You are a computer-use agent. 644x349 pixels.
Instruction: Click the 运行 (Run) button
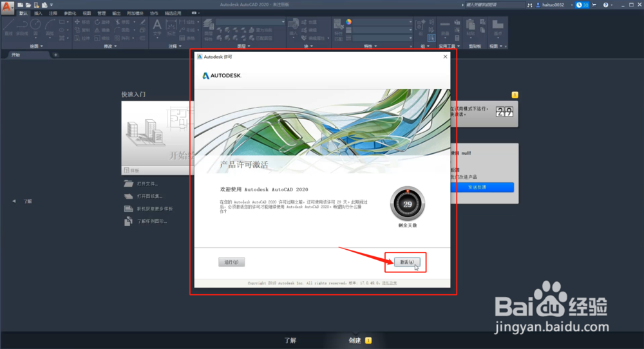(x=232, y=262)
